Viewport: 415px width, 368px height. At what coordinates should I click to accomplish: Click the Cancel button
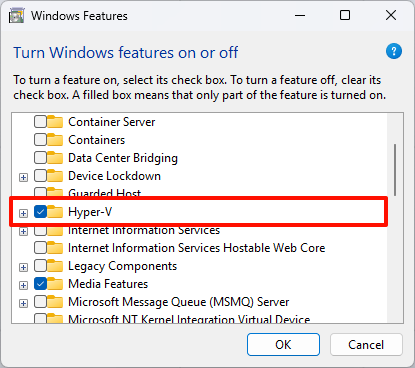pyautogui.click(x=366, y=344)
